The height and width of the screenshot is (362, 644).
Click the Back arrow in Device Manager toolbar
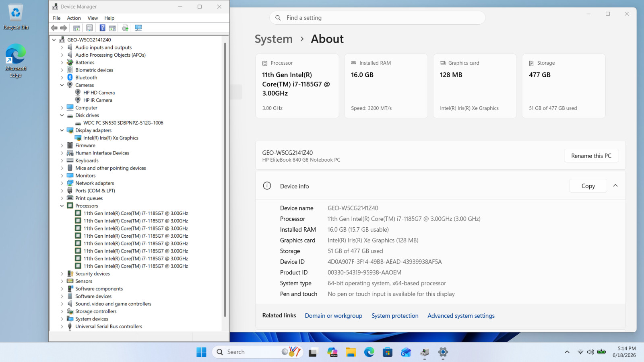54,28
